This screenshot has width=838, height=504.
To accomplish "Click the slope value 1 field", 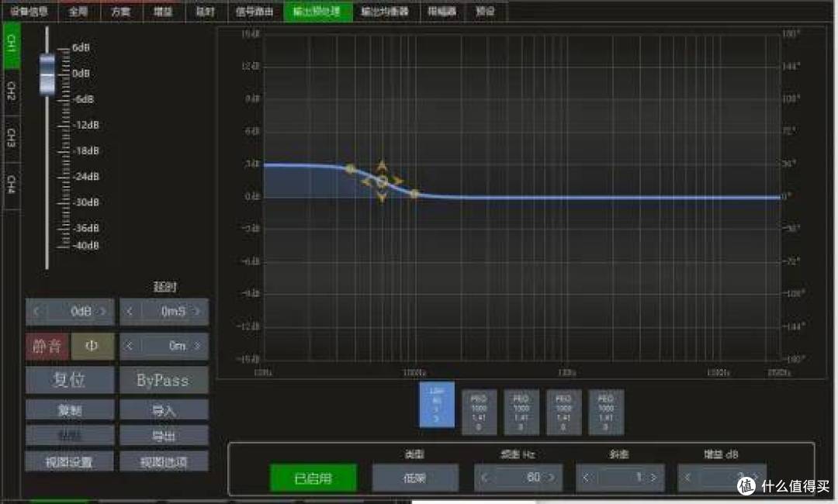I will 620,478.
